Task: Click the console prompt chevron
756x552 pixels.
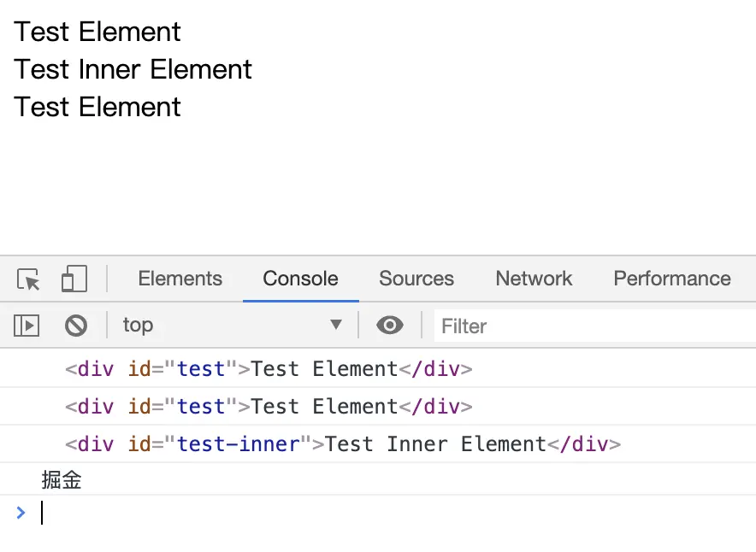Action: pos(21,513)
